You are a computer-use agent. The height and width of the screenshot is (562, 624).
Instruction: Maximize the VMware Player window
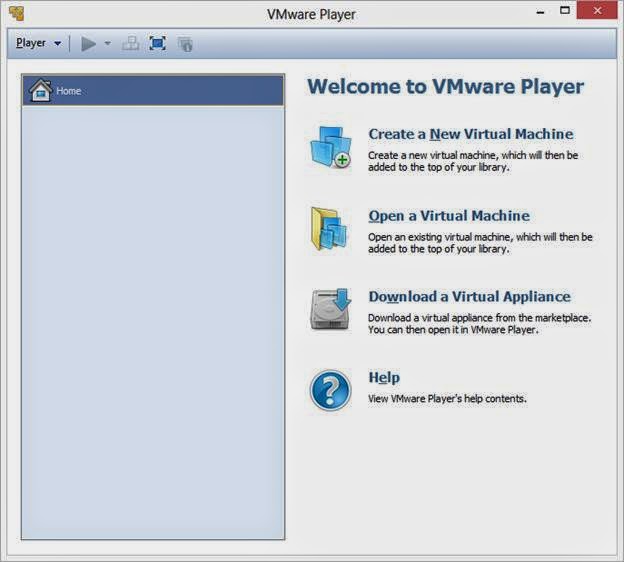click(565, 11)
